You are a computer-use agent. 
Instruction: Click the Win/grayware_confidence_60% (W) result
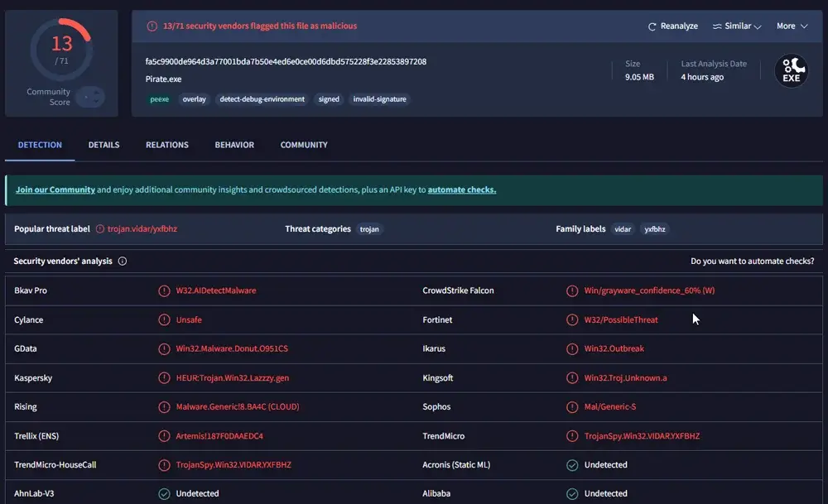pyautogui.click(x=649, y=290)
